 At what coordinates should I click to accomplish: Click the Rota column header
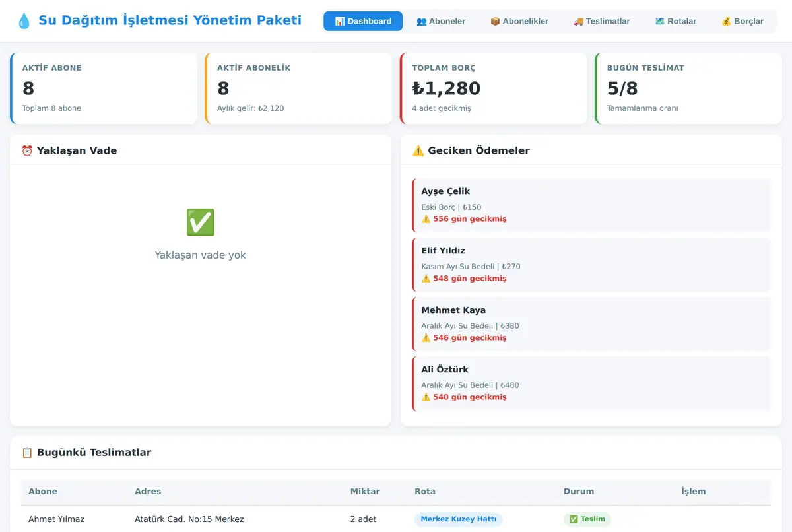pos(425,492)
